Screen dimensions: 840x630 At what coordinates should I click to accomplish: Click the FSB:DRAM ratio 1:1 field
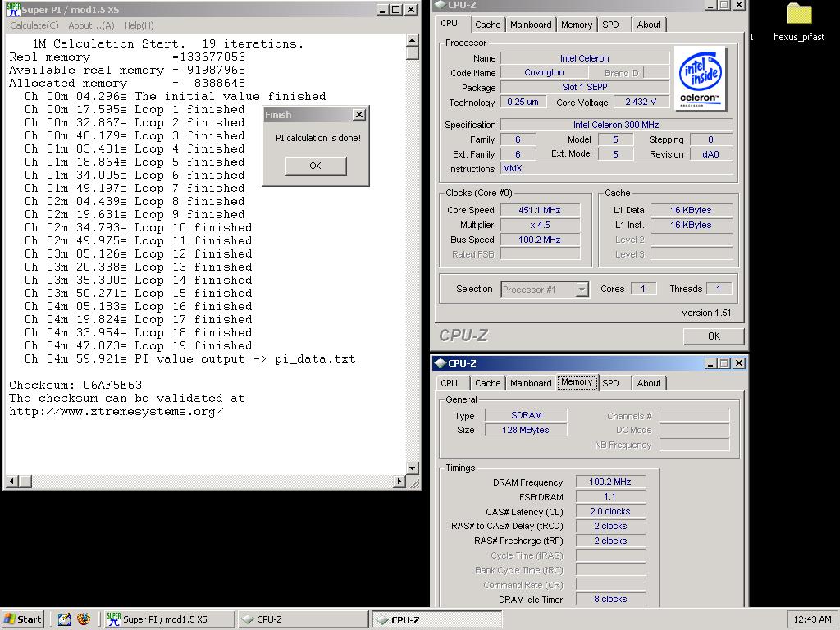coord(610,496)
